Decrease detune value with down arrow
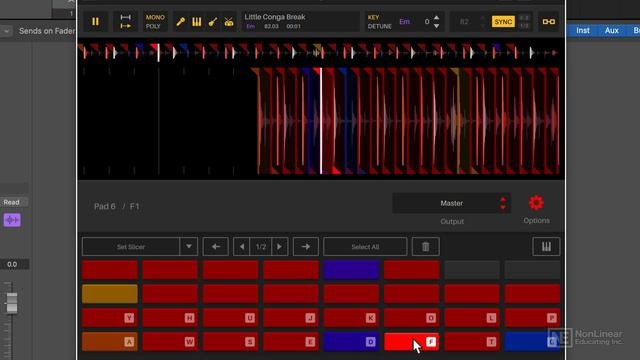The height and width of the screenshot is (360, 640). point(437,26)
